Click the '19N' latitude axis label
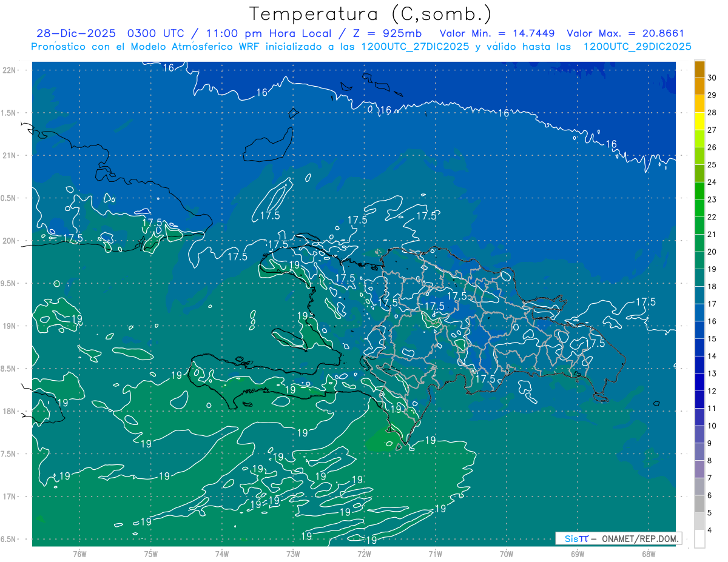Viewport: 728px width, 562px height. [9, 326]
